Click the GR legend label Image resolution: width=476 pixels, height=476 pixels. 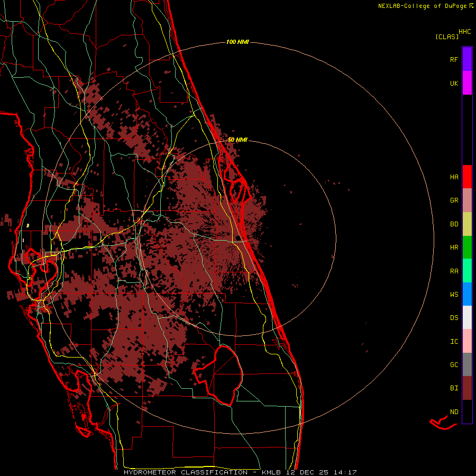(x=454, y=200)
